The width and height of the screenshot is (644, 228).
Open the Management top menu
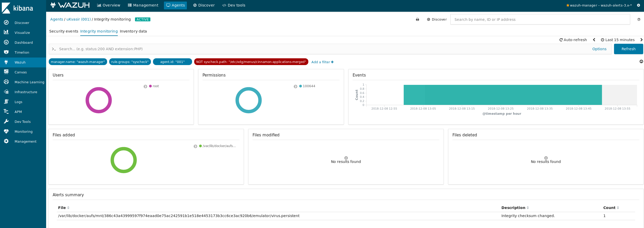pyautogui.click(x=143, y=5)
